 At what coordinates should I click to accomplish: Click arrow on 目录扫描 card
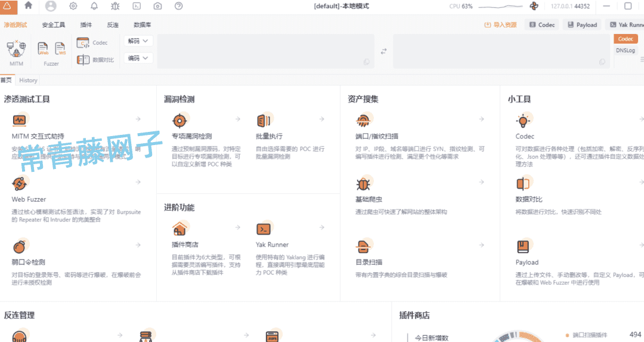point(481,245)
